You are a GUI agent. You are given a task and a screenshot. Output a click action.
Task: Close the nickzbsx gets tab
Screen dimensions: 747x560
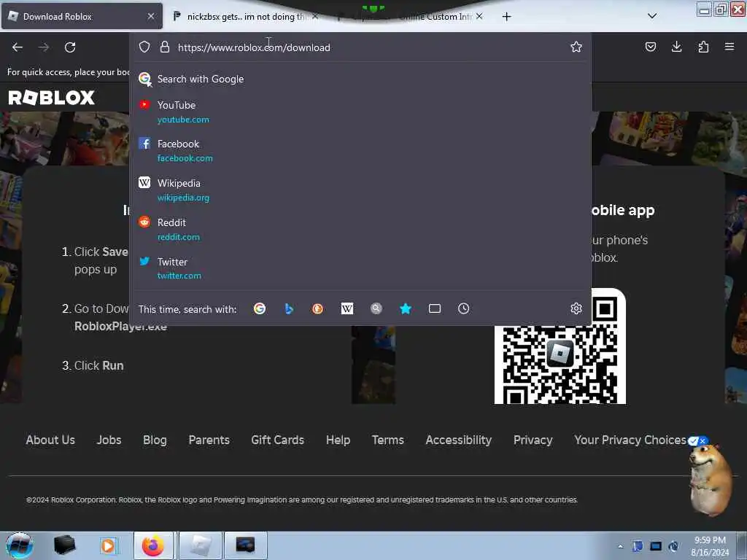coord(315,16)
